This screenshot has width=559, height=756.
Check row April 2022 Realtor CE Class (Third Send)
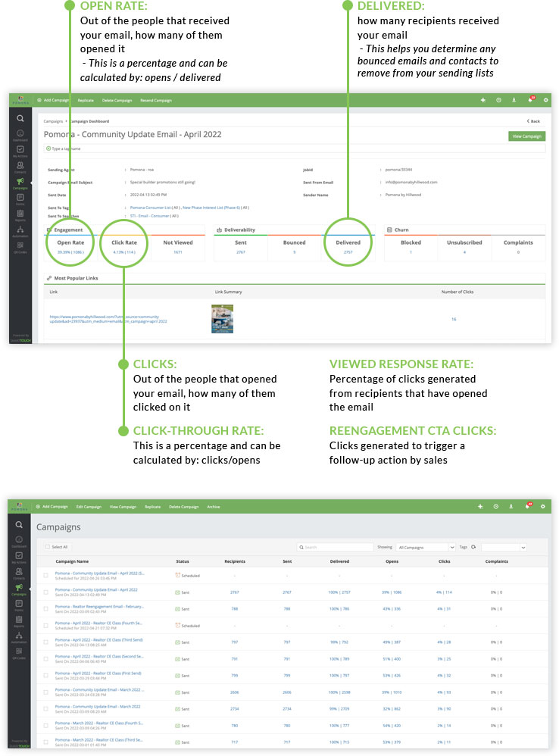45,642
